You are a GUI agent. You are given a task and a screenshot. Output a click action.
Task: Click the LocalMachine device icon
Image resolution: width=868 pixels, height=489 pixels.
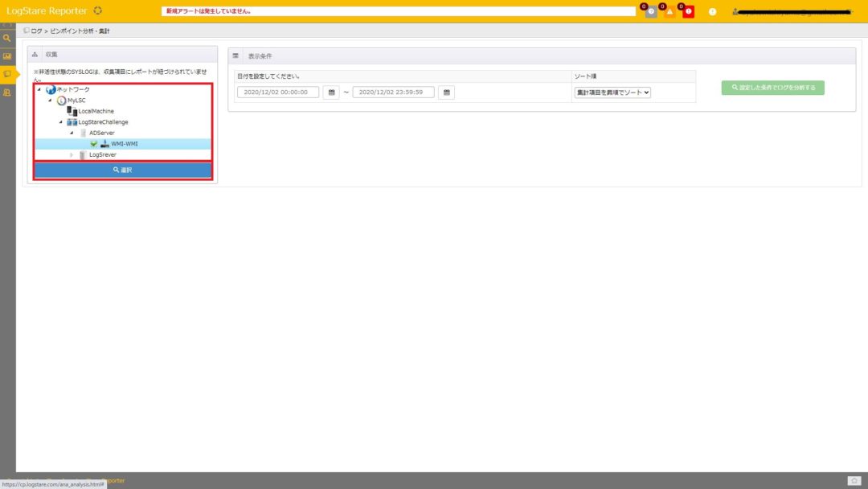point(72,111)
